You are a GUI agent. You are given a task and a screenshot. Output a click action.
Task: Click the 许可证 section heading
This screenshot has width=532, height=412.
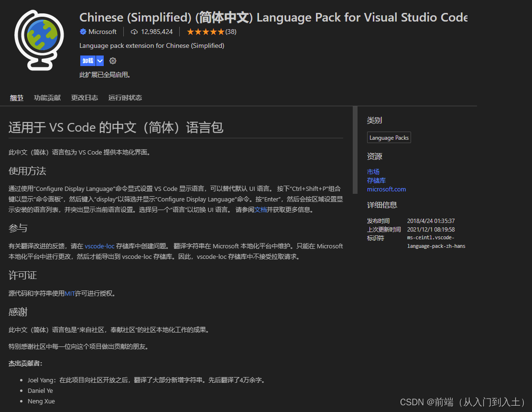[x=23, y=275]
